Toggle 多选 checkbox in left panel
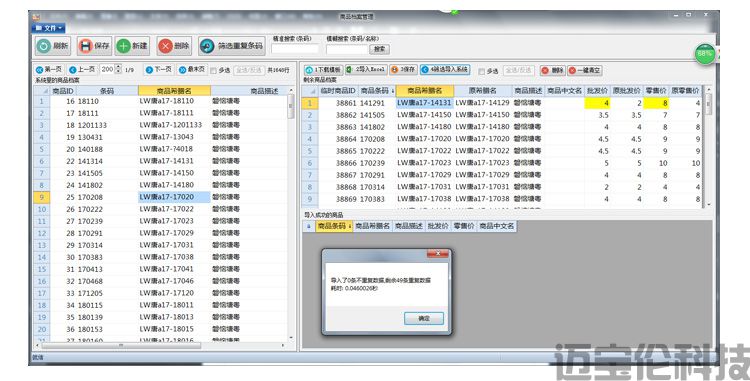The image size is (750, 381). (x=213, y=70)
